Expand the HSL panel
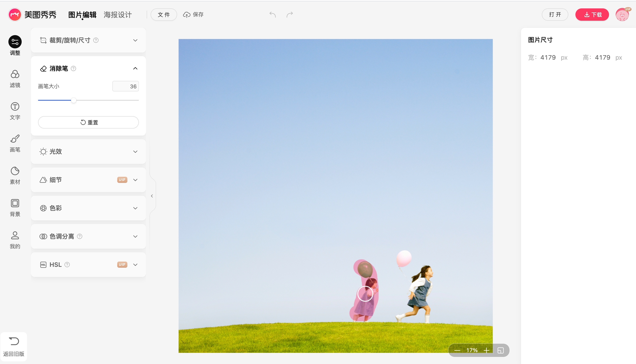Image resolution: width=636 pixels, height=364 pixels. (135, 265)
